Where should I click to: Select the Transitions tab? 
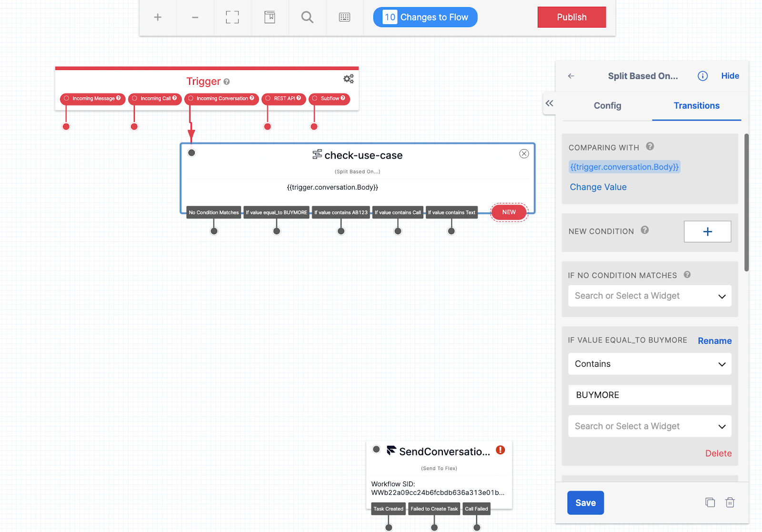coord(696,106)
